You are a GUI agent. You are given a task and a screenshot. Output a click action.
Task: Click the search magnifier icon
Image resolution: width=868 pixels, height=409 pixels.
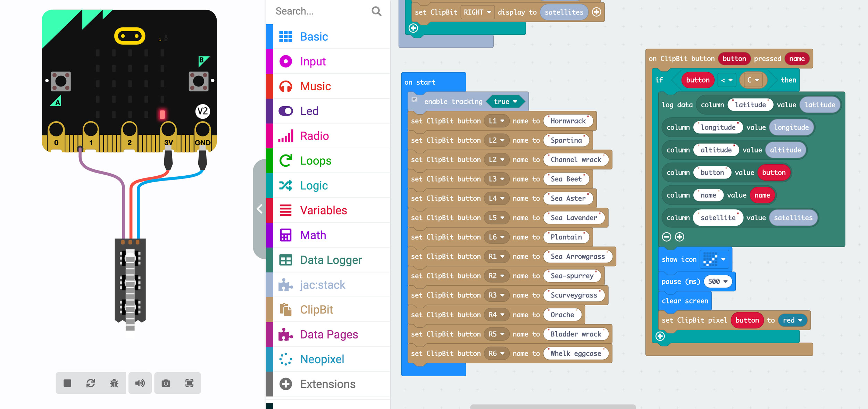[376, 11]
